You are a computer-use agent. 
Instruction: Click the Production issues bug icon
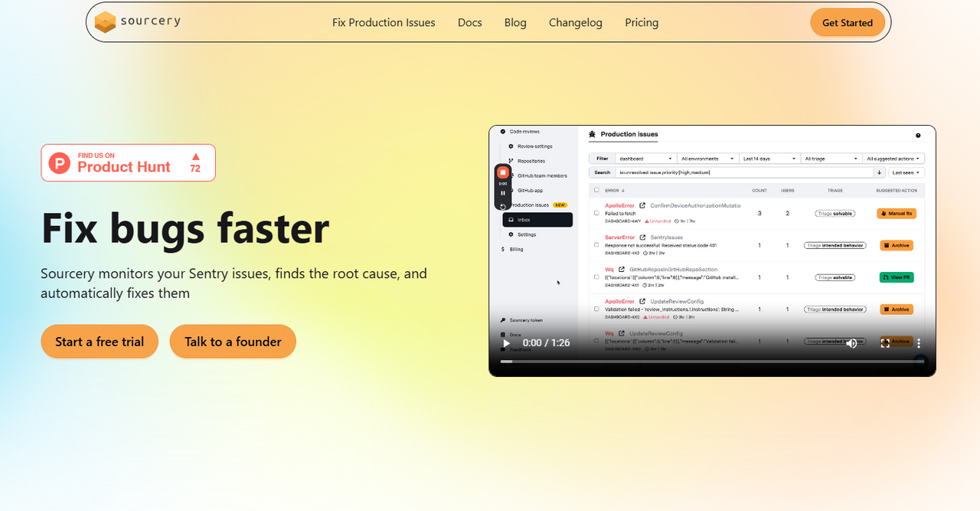(x=592, y=134)
